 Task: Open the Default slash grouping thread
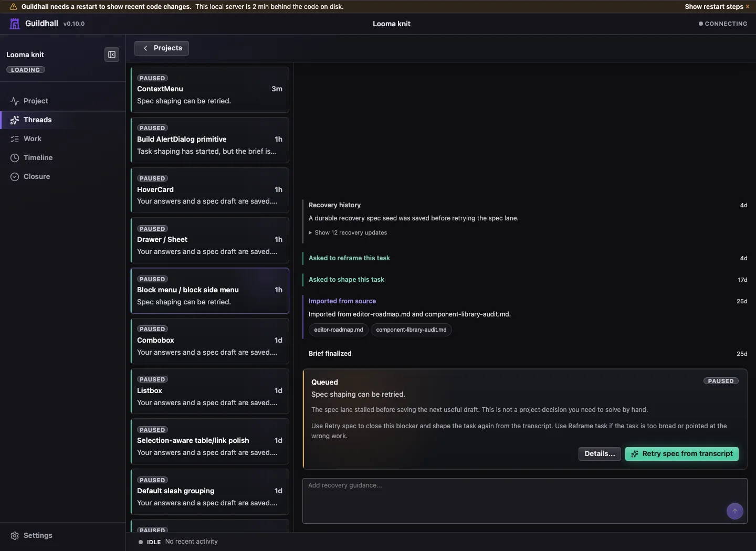209,492
